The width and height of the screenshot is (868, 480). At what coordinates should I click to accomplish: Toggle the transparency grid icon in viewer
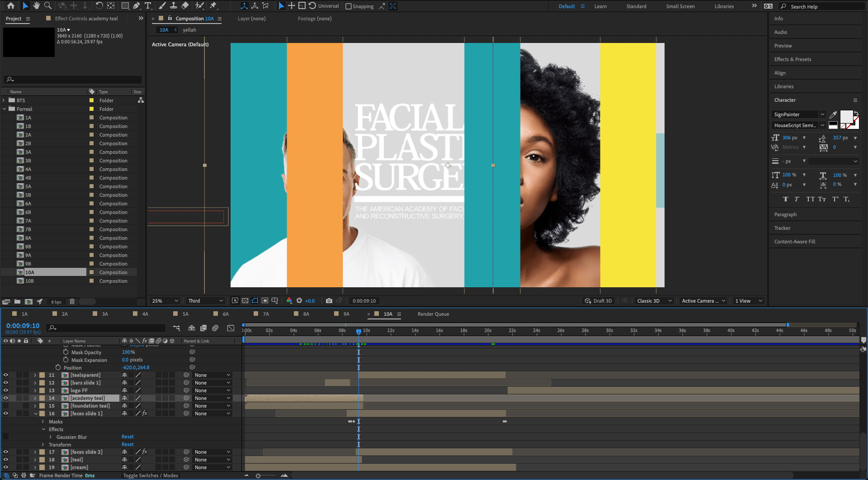tap(245, 301)
